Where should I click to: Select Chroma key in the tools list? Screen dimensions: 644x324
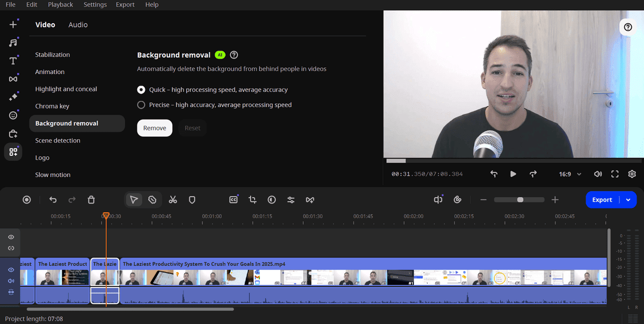[x=52, y=106]
